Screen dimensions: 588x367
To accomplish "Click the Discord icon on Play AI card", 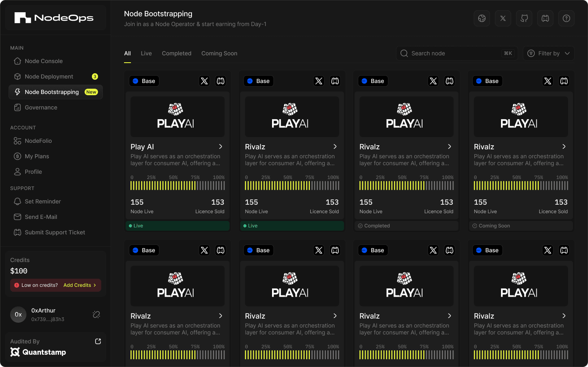I will pos(221,81).
